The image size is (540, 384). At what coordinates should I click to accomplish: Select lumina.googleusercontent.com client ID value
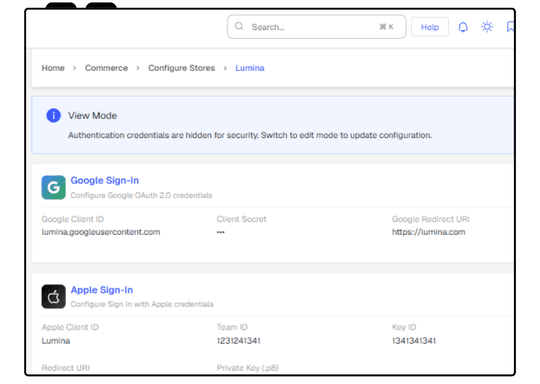point(101,232)
